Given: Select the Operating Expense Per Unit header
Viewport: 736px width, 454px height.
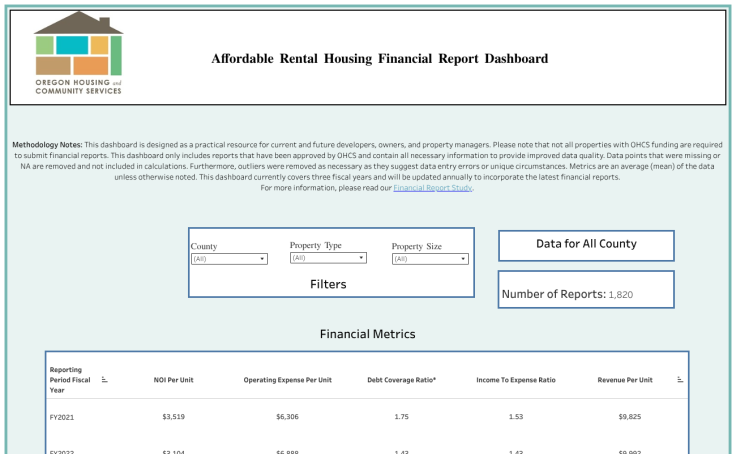Looking at the screenshot, I should 287,380.
